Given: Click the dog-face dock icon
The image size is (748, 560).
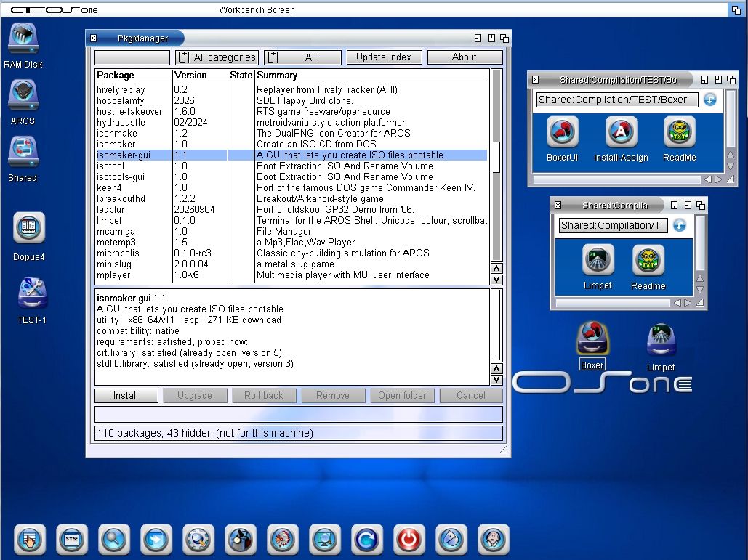Looking at the screenshot, I should [494, 540].
